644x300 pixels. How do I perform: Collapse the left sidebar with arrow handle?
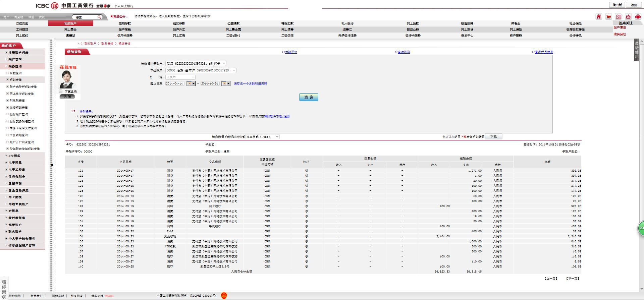pyautogui.click(x=52, y=165)
